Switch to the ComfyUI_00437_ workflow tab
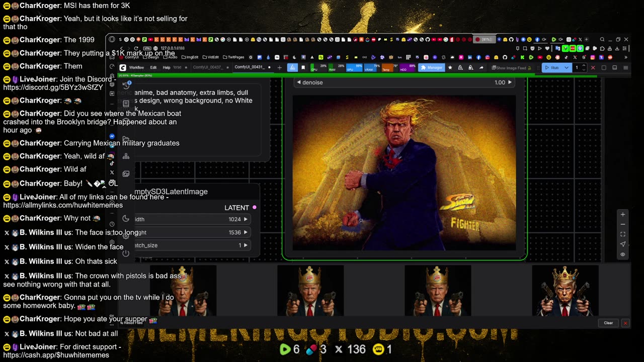Image resolution: width=644 pixels, height=362 pixels. (x=208, y=67)
